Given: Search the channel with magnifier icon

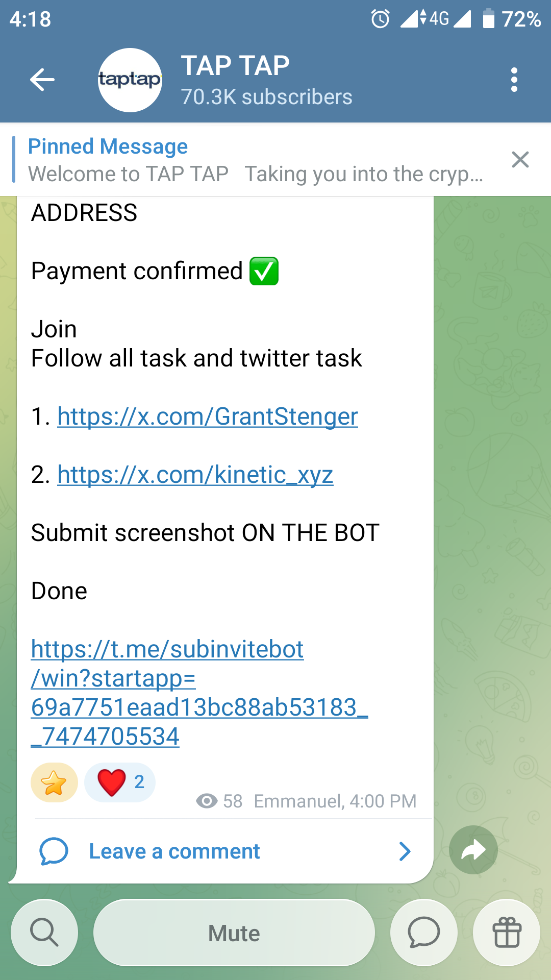Looking at the screenshot, I should coord(44,933).
